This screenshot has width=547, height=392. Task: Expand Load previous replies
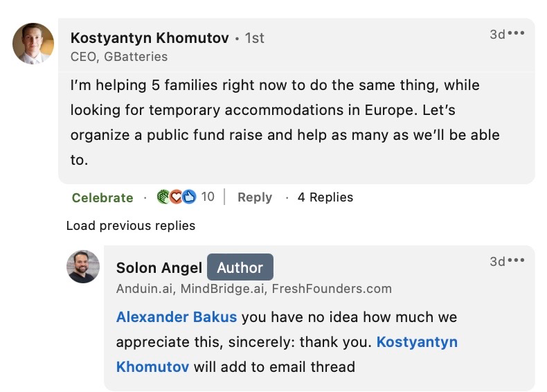pyautogui.click(x=131, y=226)
